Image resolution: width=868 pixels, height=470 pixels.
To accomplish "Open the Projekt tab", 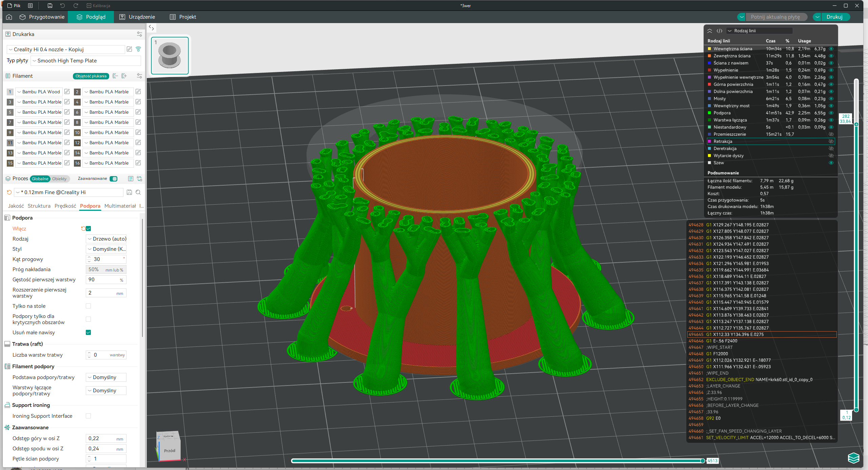I will click(183, 17).
